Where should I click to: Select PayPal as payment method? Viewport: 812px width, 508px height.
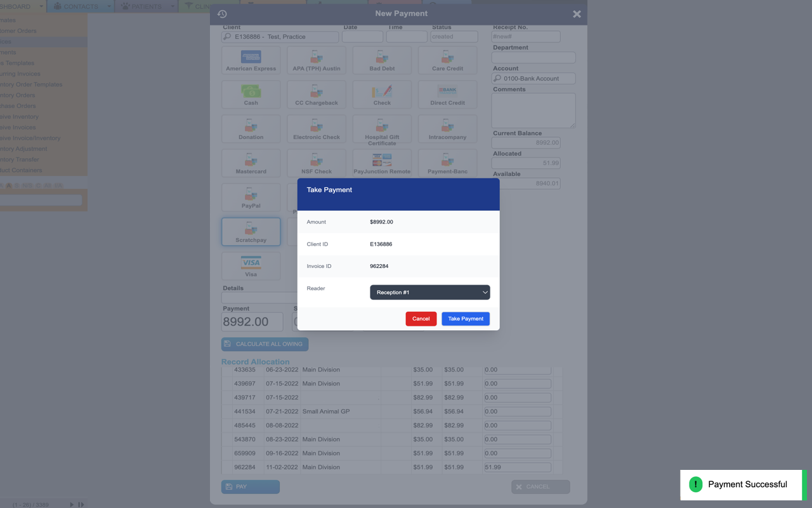coord(251,197)
